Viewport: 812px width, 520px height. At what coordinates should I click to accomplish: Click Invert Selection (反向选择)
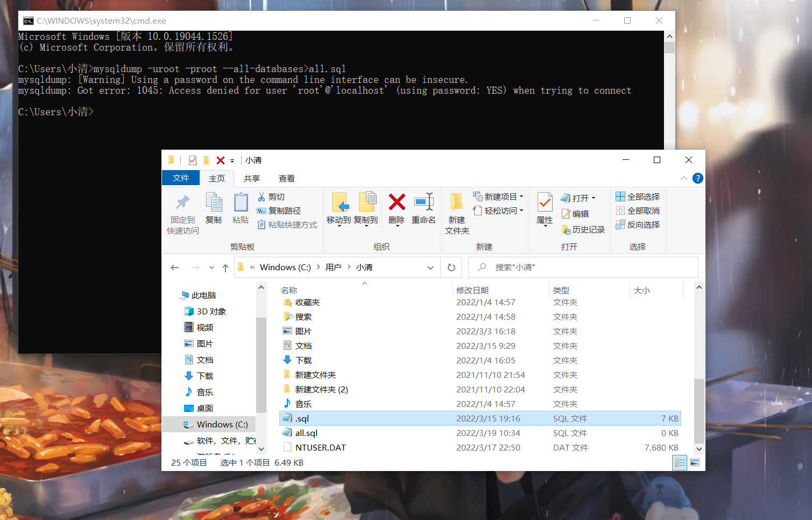(638, 225)
